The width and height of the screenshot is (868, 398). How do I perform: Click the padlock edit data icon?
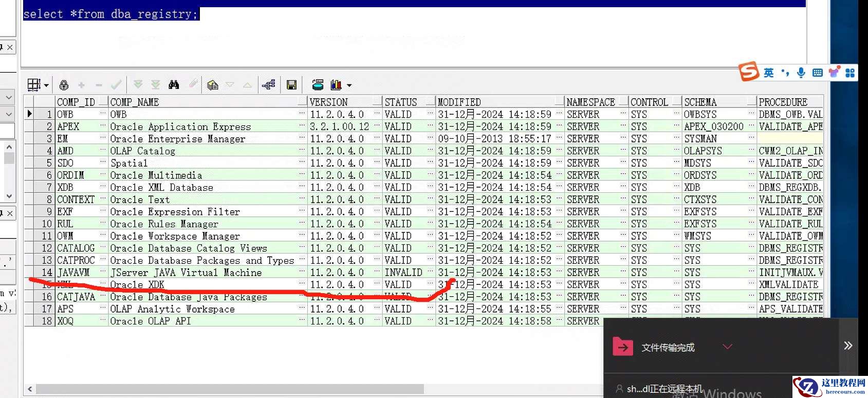point(64,85)
